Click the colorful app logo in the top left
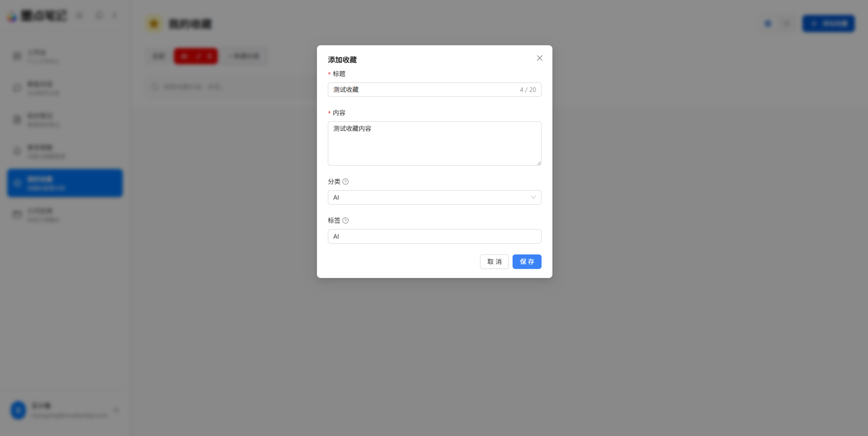 (x=12, y=17)
